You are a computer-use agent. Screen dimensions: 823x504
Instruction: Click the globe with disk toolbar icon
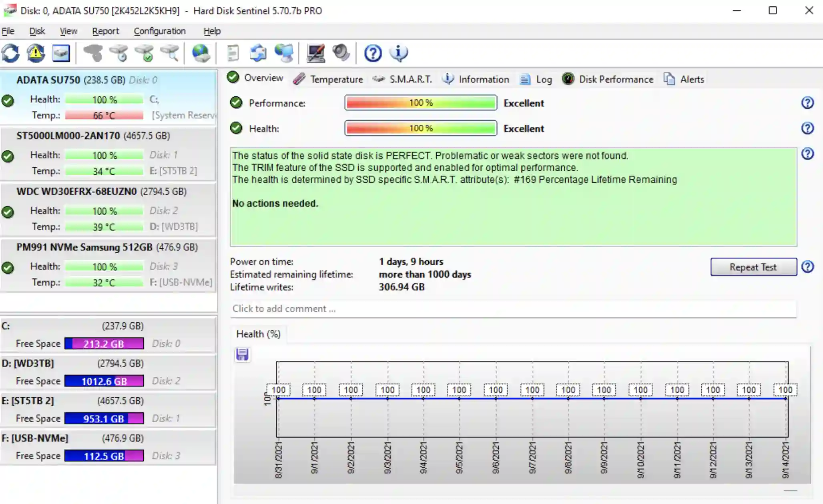[x=201, y=53]
